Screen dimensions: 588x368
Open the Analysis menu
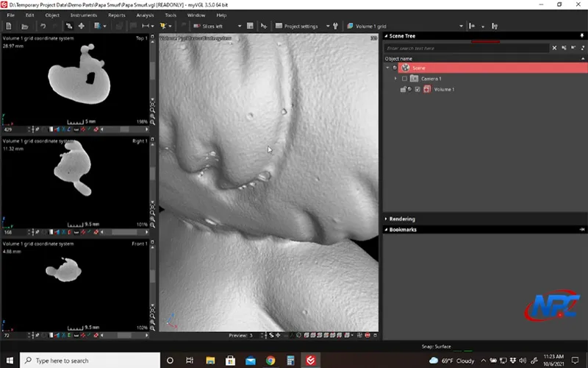(x=145, y=15)
